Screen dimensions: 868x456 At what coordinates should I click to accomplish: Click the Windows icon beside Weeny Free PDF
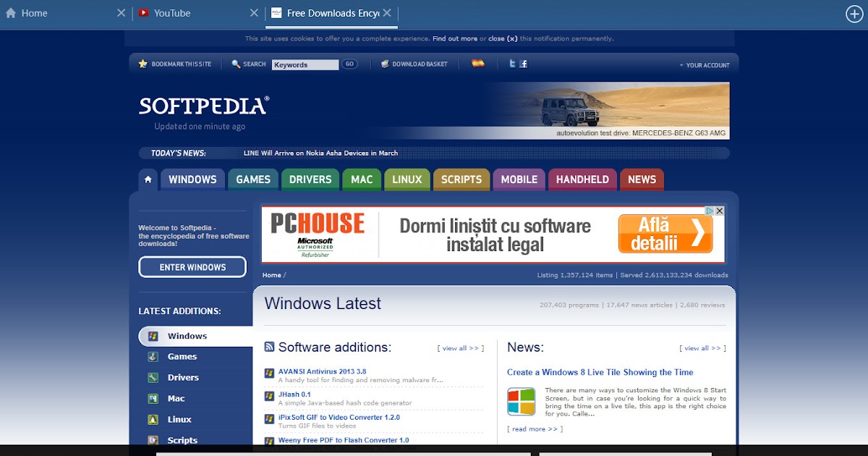(x=269, y=442)
